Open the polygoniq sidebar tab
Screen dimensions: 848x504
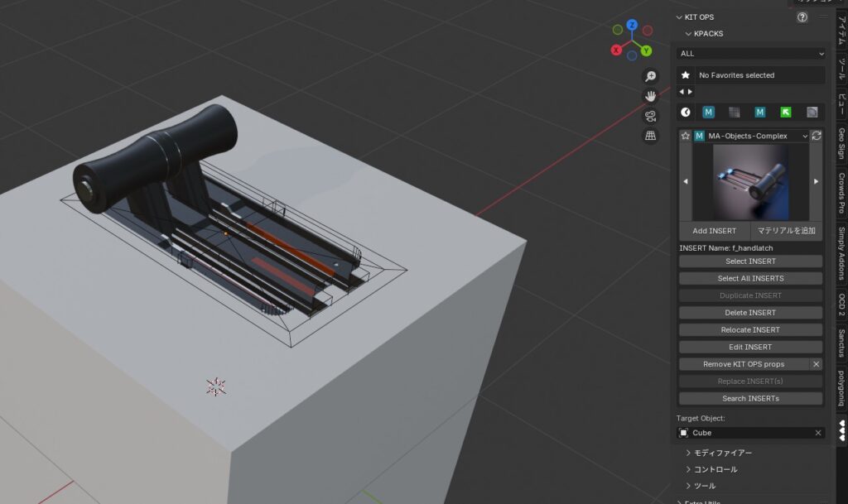click(841, 388)
